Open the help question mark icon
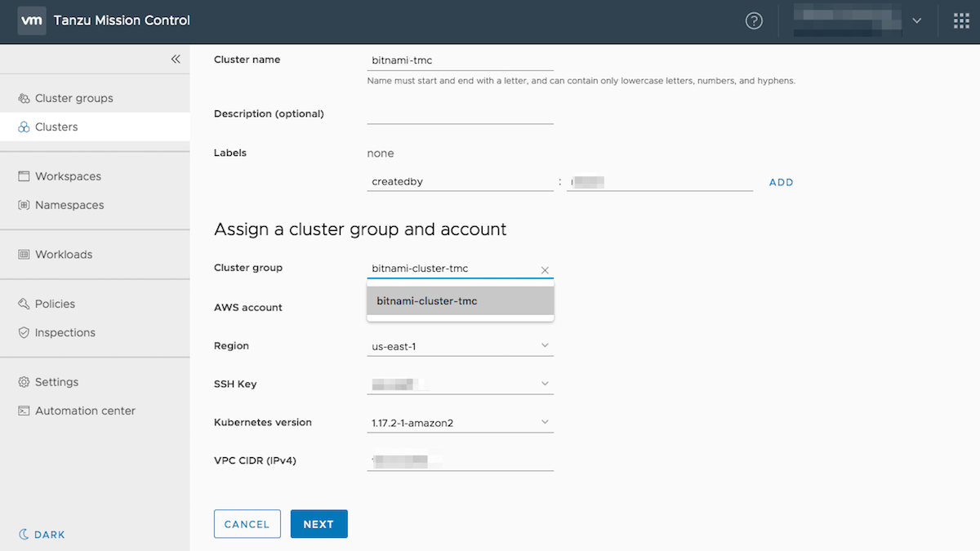This screenshot has width=980, height=551. click(753, 20)
